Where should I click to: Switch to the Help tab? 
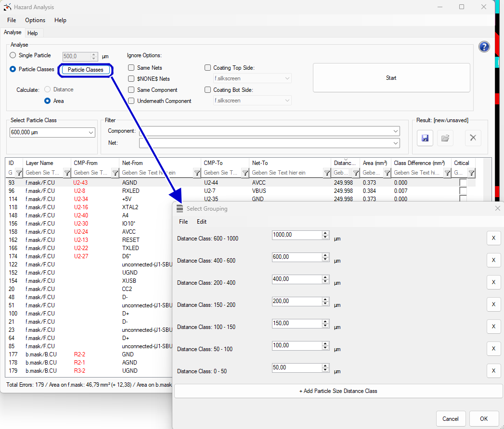coord(33,33)
